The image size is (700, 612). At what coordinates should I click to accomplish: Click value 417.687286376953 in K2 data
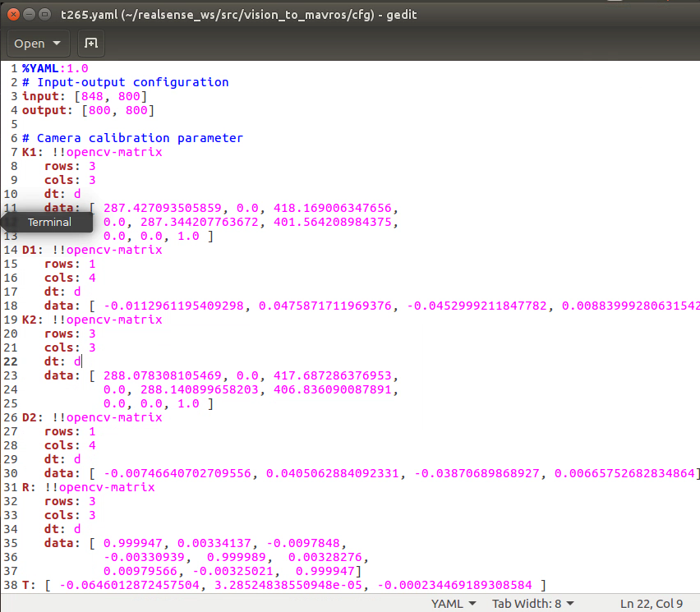tap(333, 375)
